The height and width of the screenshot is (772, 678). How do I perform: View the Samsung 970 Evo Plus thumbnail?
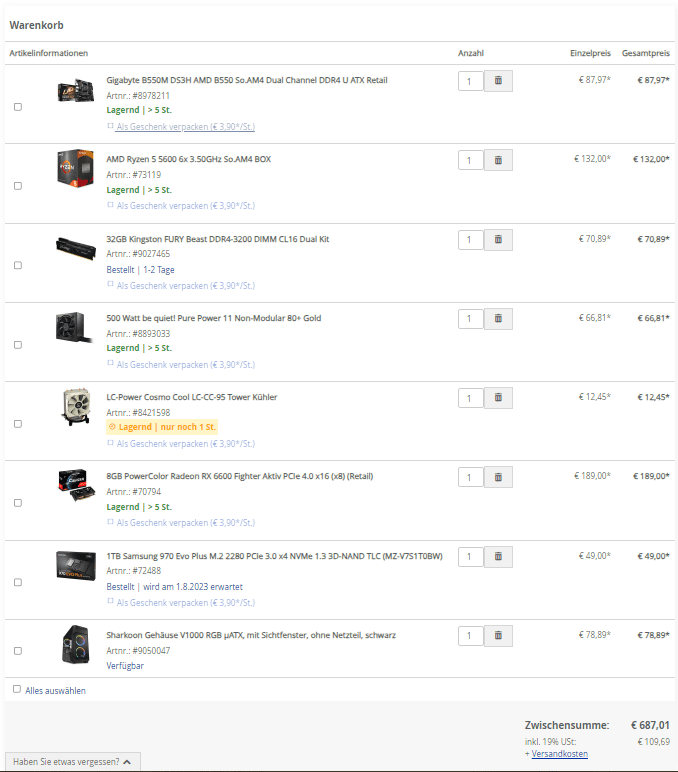click(76, 566)
